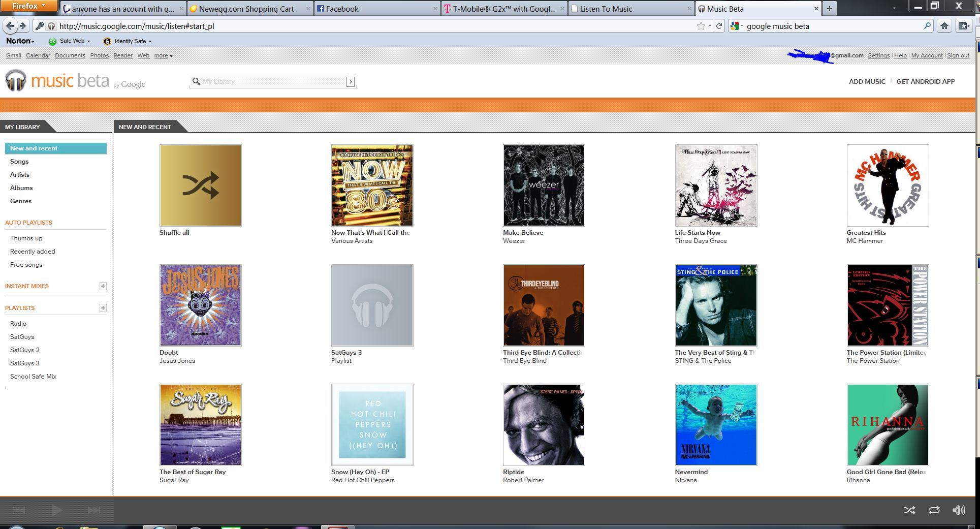Click the Music Beta headphones logo
The image size is (980, 529).
click(16, 80)
